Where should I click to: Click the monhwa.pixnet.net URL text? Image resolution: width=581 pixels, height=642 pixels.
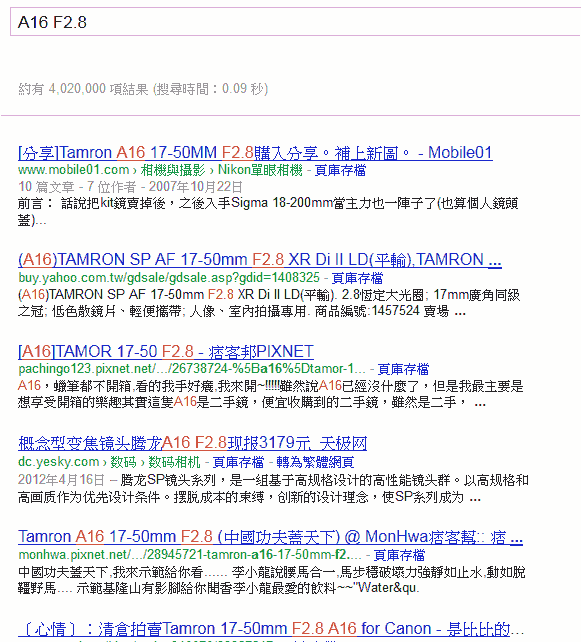190,555
